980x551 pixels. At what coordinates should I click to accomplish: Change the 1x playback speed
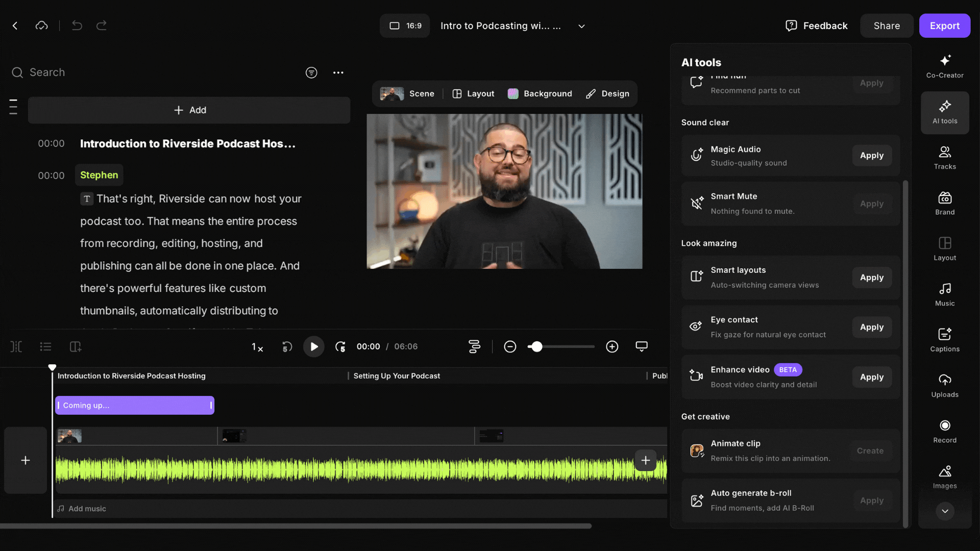coord(257,347)
